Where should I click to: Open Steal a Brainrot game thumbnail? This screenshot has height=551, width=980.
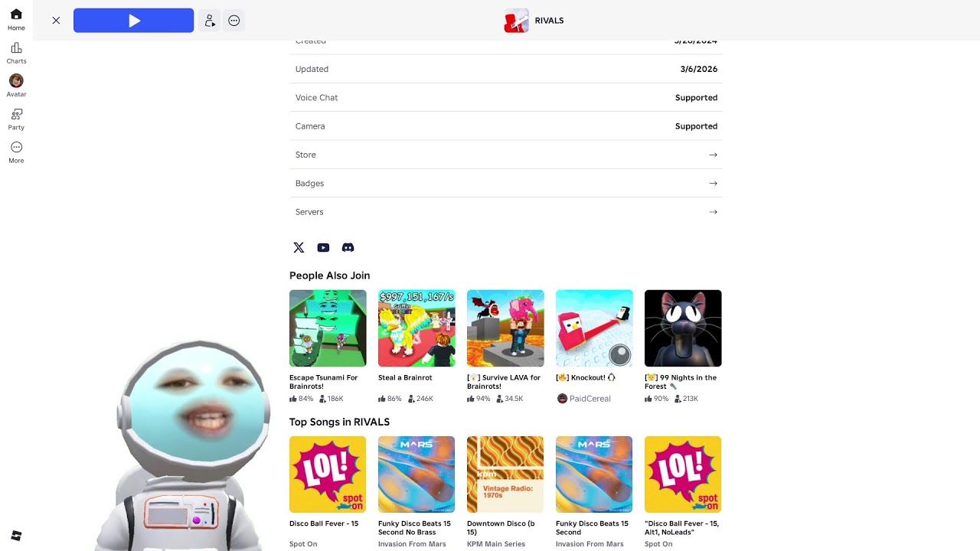click(416, 328)
